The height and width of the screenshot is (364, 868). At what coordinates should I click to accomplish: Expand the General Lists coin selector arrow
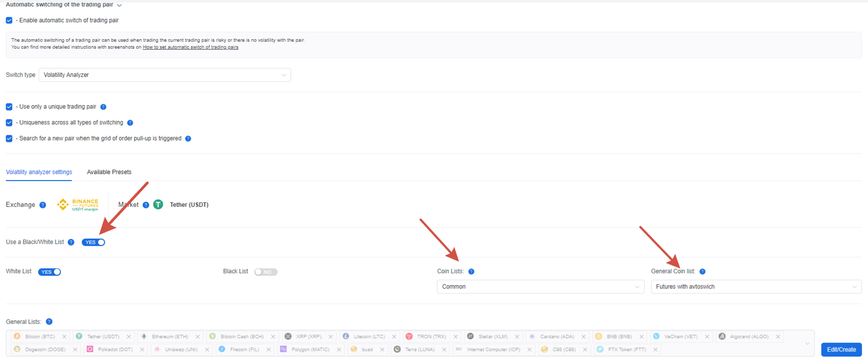[x=807, y=343]
